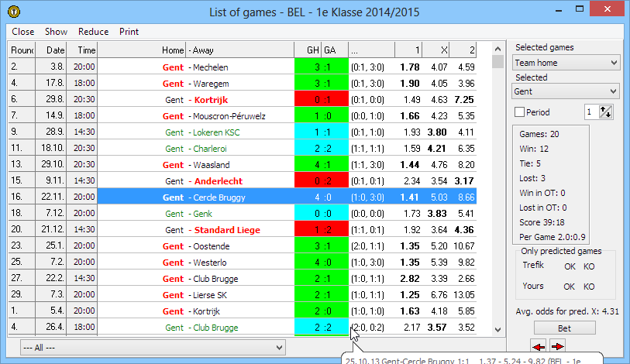The width and height of the screenshot is (630, 364).
Task: Open the Show menu
Action: click(x=56, y=32)
